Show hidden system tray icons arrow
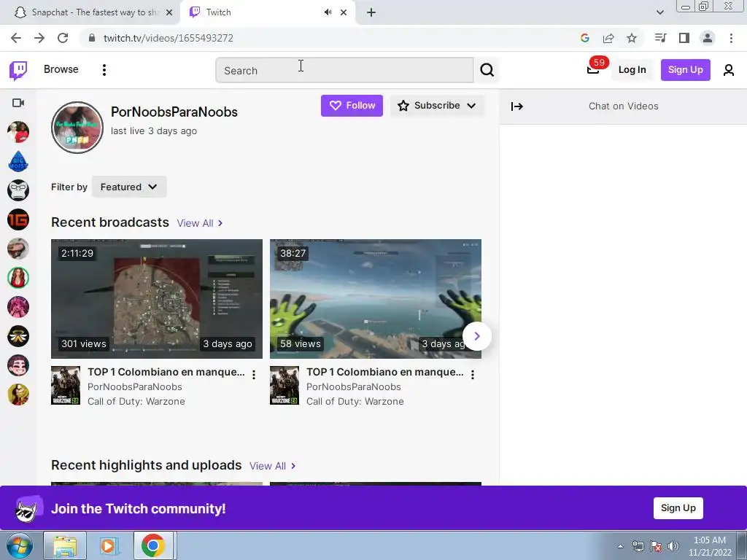The width and height of the screenshot is (747, 560). 620,546
